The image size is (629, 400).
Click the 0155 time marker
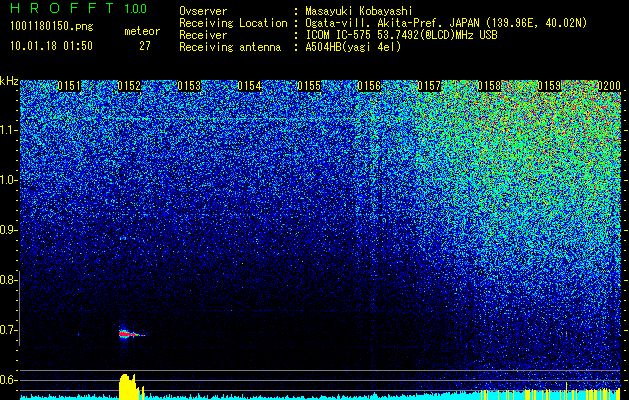tap(309, 86)
